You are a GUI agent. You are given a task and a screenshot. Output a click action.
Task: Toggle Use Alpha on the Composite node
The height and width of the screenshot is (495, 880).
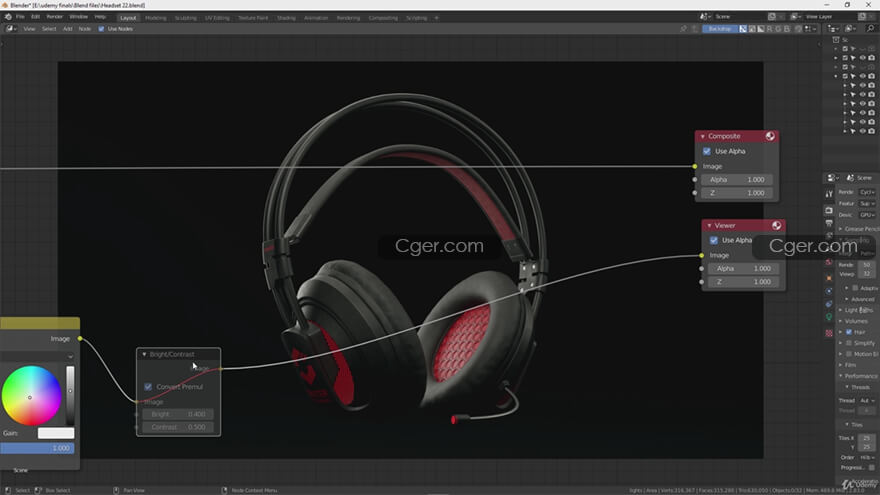tap(707, 151)
